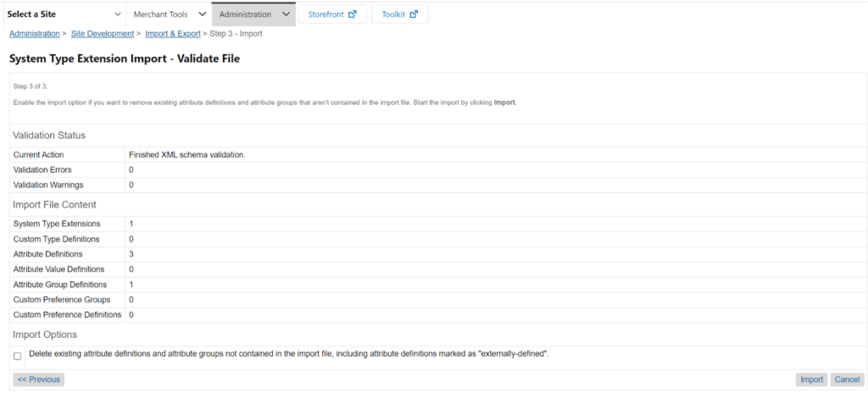The image size is (868, 404).
Task: Open the Toolkit button label
Action: coord(393,14)
